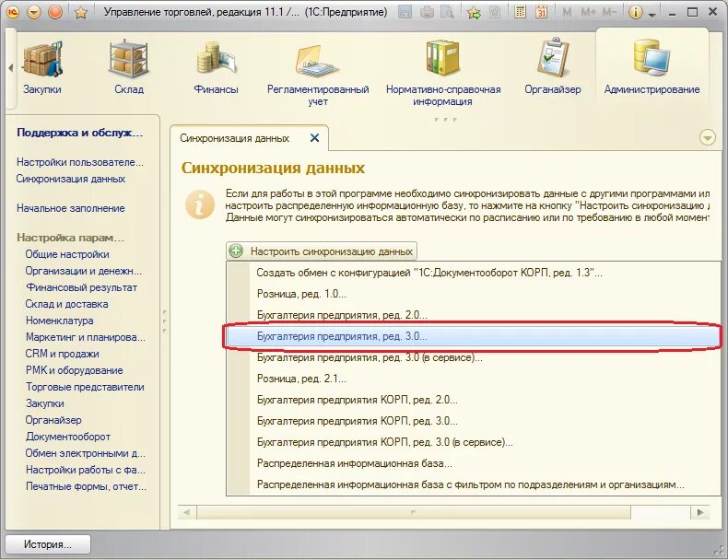Open Склад и доставка link
Viewport: 728px width, 560px height.
click(67, 304)
